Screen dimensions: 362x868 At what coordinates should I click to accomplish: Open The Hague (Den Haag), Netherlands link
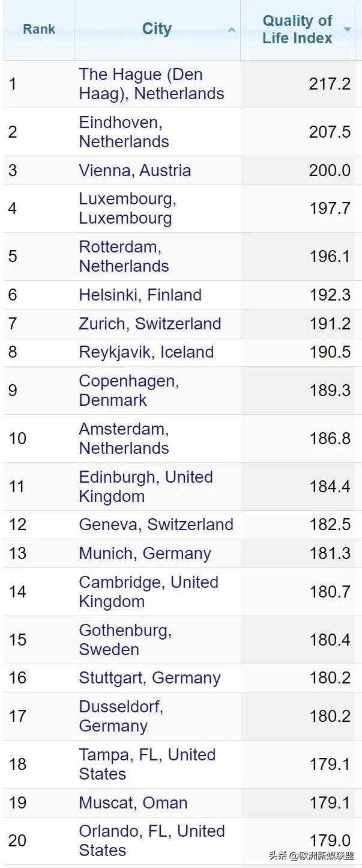tap(151, 84)
